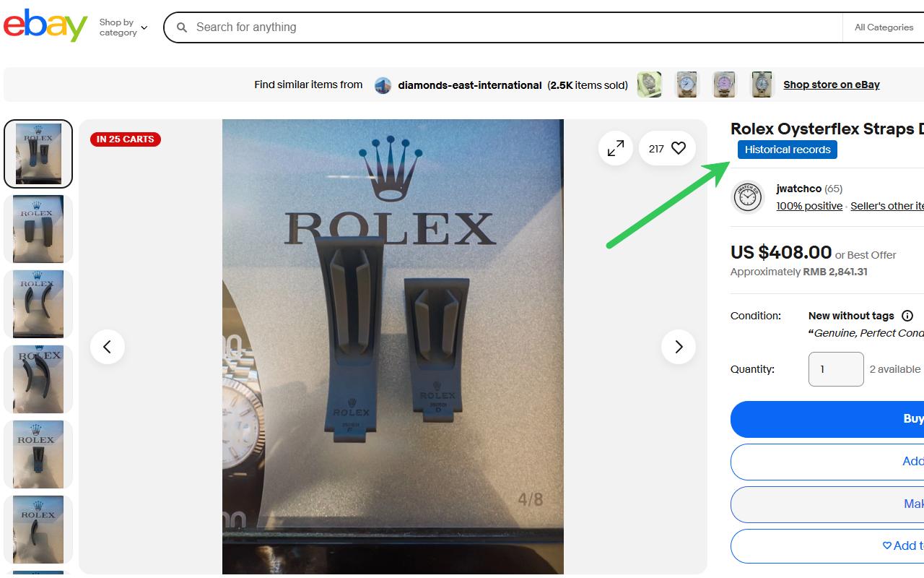924x578 pixels.
Task: Click the US $408.00 price
Action: 781,252
